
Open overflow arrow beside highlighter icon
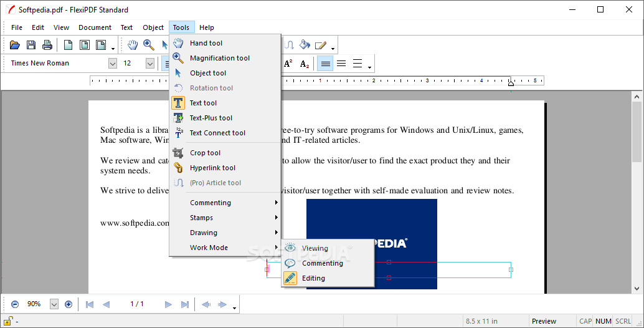[333, 49]
